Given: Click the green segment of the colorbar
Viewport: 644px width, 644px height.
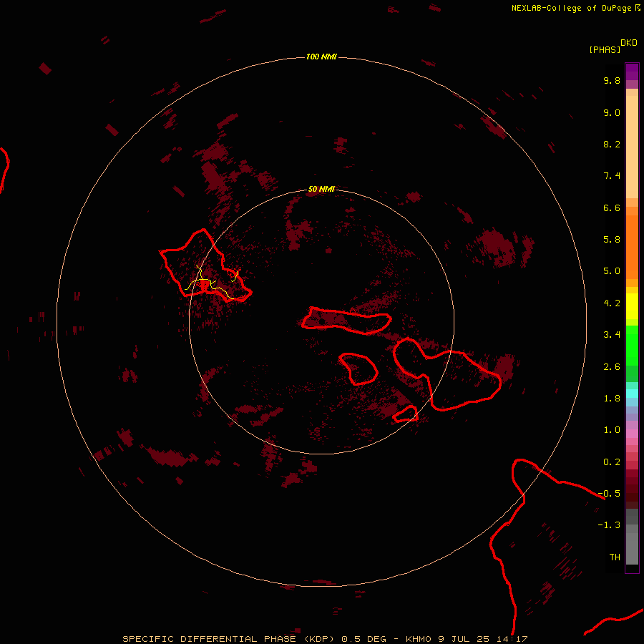Looking at the screenshot, I should [632, 346].
